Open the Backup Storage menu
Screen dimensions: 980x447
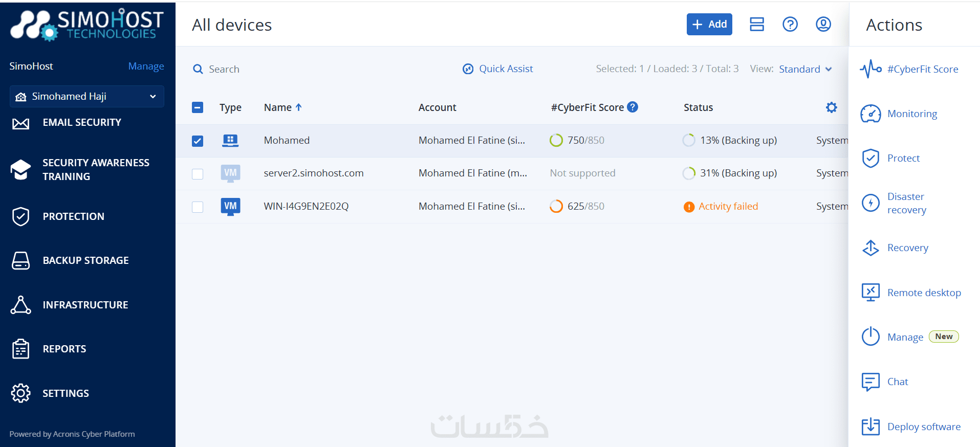(85, 260)
